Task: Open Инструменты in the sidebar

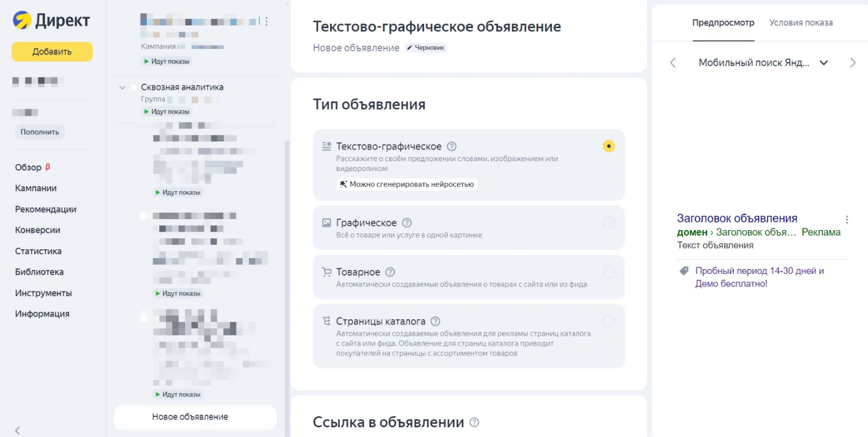Action: (43, 293)
